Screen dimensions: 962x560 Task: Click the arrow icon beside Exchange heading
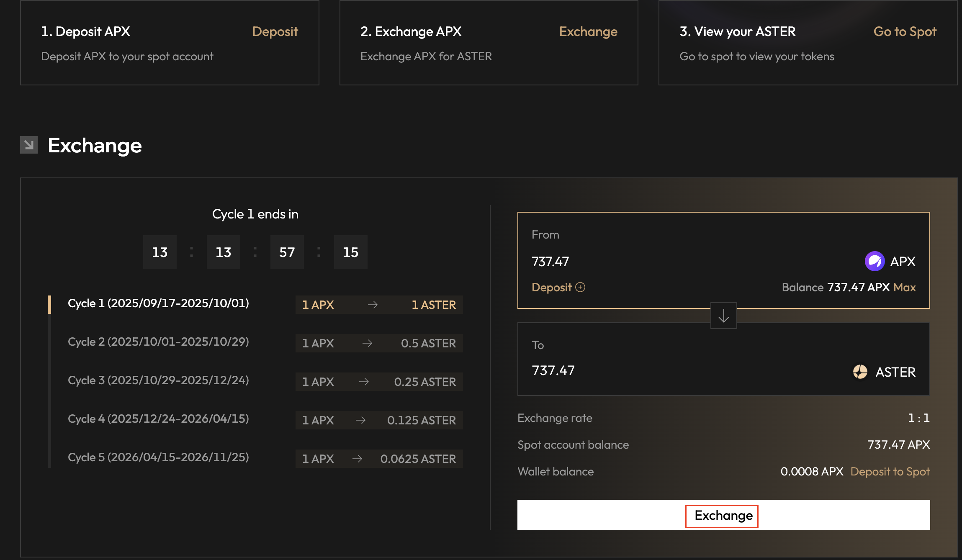pos(29,145)
